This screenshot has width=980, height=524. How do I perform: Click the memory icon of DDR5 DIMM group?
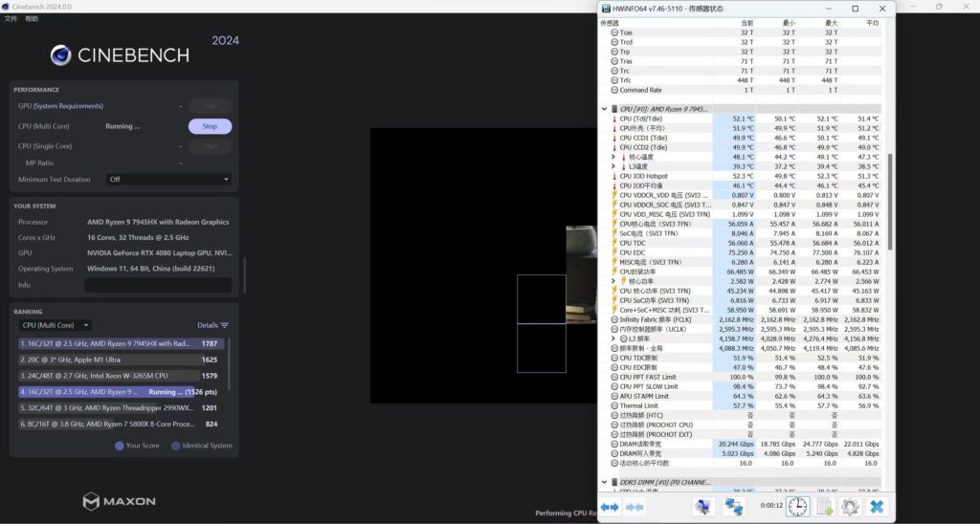[614, 482]
